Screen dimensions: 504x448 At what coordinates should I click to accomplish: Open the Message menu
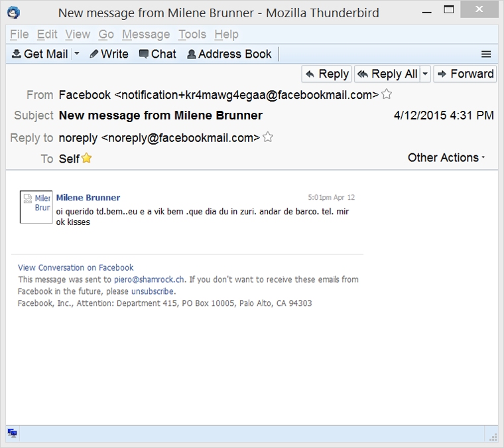point(146,35)
